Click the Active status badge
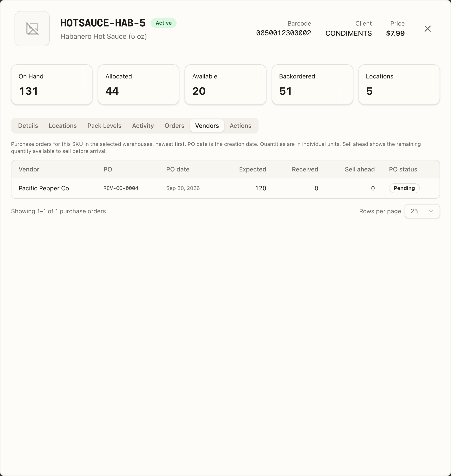Viewport: 451px width, 476px height. (163, 23)
